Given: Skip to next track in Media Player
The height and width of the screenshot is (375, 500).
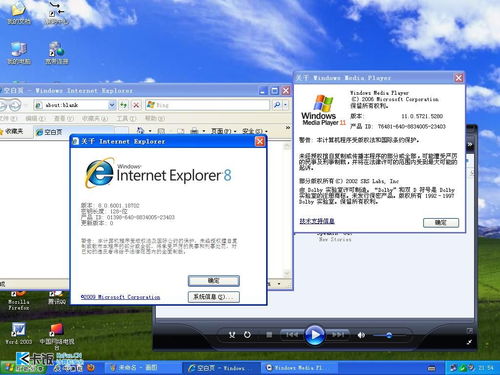Looking at the screenshot, I should click(x=337, y=335).
